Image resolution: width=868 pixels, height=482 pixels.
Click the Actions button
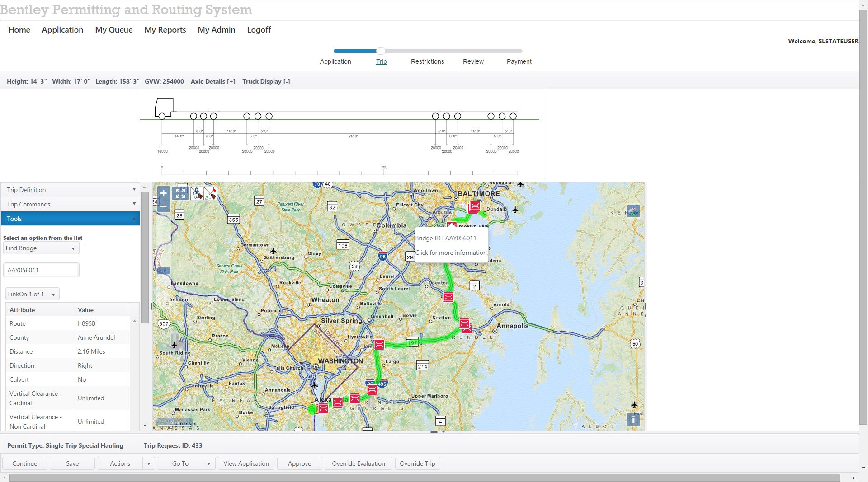click(120, 463)
